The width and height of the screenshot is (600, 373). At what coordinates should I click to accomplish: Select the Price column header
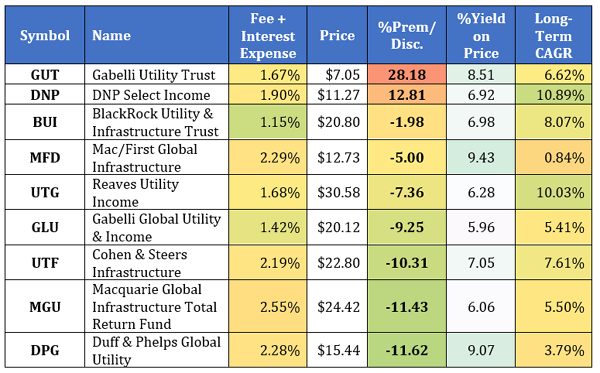click(337, 35)
